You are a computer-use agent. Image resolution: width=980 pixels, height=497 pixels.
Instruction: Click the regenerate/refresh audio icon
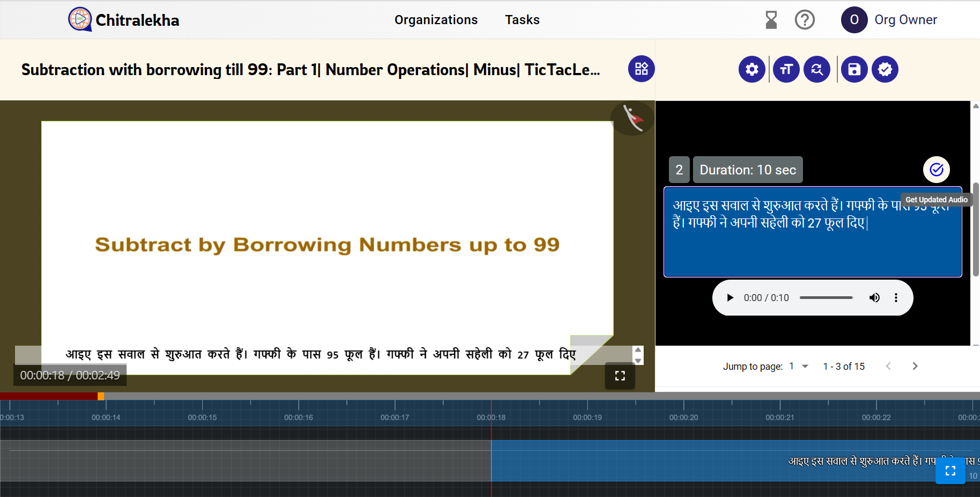[x=816, y=69]
